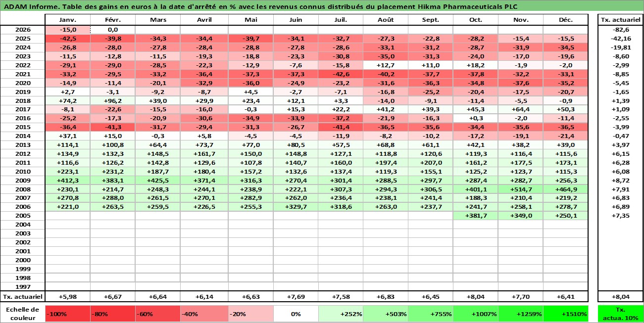The image size is (644, 323).
Task: Click the 1997 year row label
Action: click(x=22, y=286)
